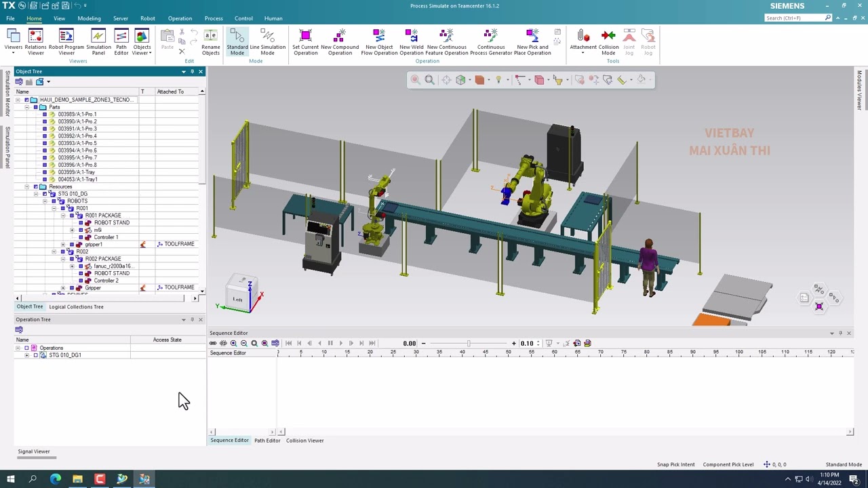Click Component Pick Level in status bar

pos(728,464)
